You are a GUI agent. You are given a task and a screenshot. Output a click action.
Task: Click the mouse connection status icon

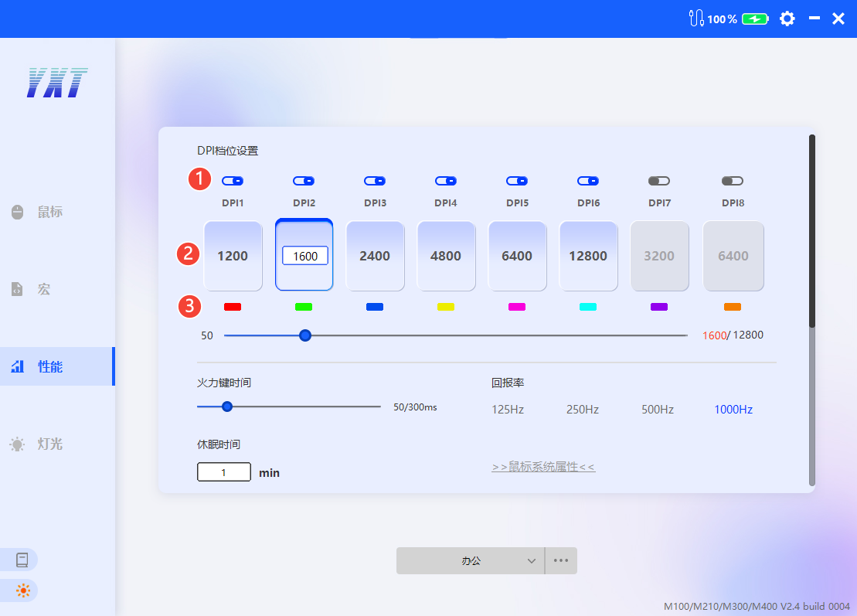[695, 19]
